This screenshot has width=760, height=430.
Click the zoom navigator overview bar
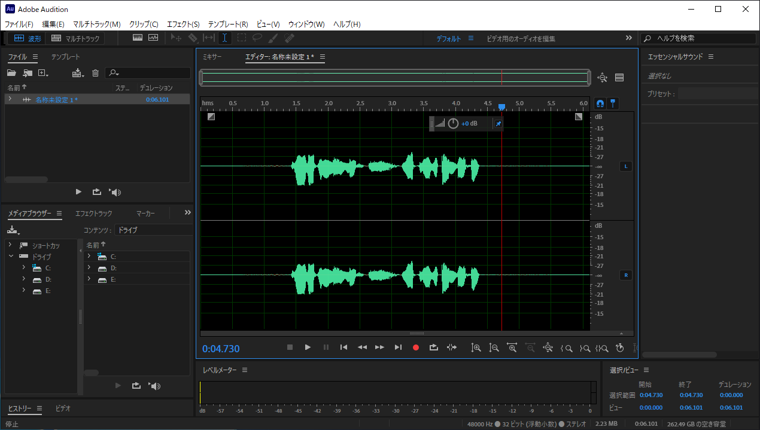(x=395, y=78)
